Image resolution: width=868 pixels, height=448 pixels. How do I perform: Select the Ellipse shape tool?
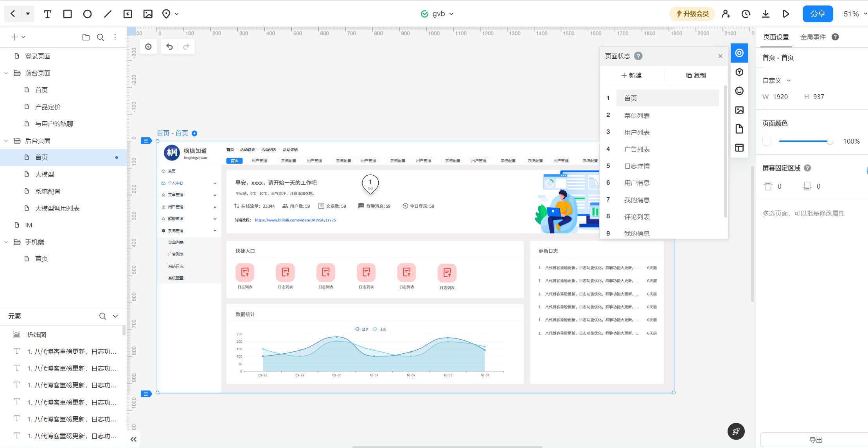tap(87, 14)
